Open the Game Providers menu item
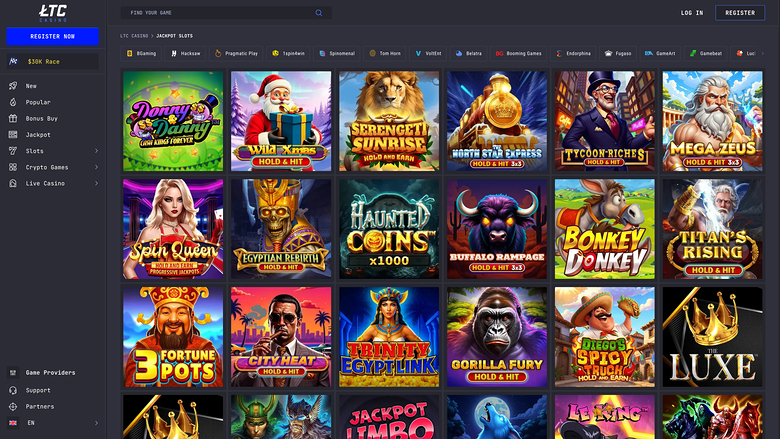 [53, 372]
